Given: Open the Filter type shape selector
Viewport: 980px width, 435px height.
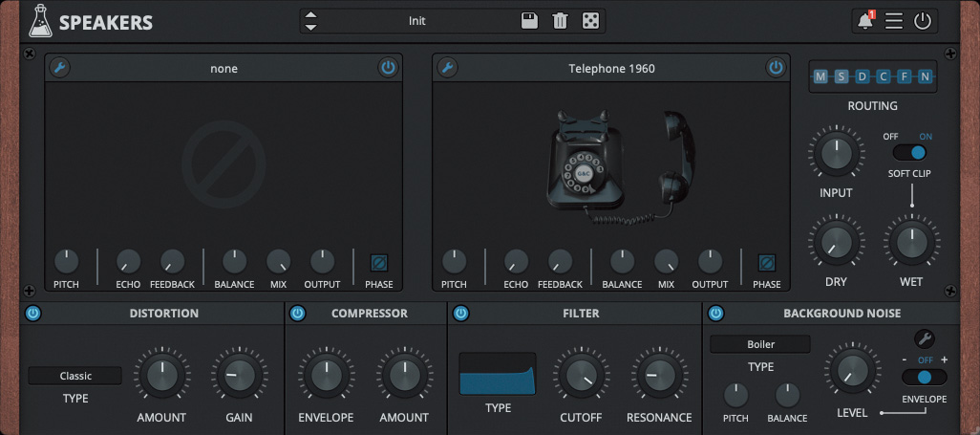Looking at the screenshot, I should tap(498, 374).
